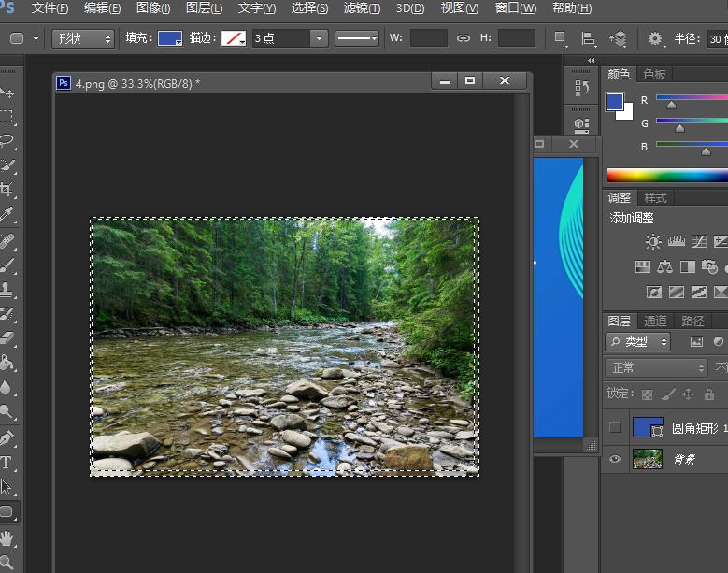Select the Eraser tool
The width and height of the screenshot is (728, 573).
click(x=7, y=338)
